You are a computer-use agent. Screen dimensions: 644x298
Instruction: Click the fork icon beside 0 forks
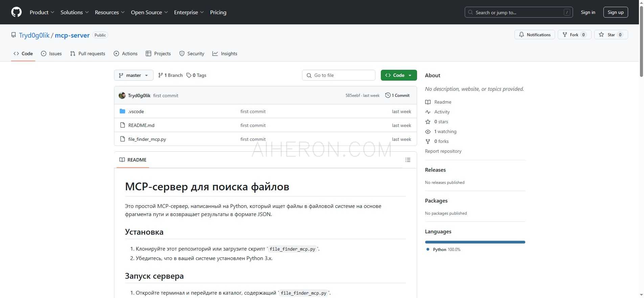428,141
